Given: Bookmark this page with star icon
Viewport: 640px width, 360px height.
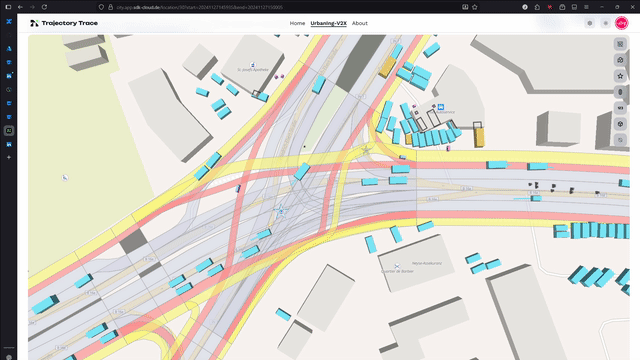Looking at the screenshot, I should tap(475, 7).
